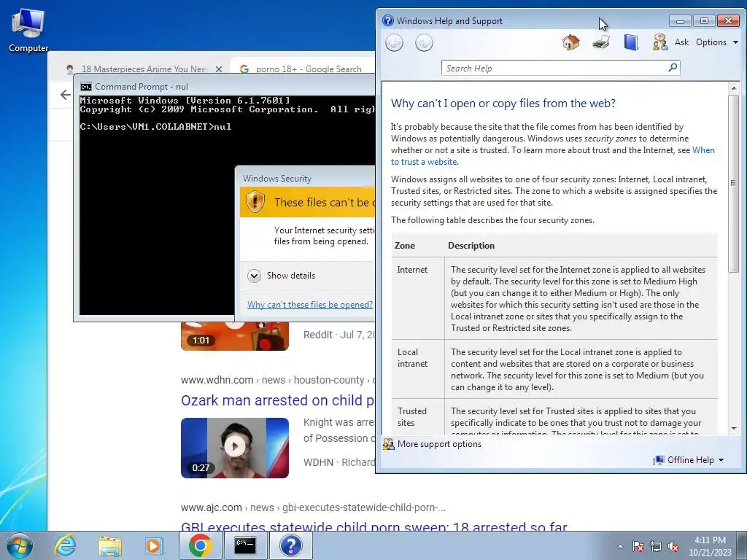Click the Help content scrollbar up arrow
This screenshot has width=747, height=560.
click(734, 88)
